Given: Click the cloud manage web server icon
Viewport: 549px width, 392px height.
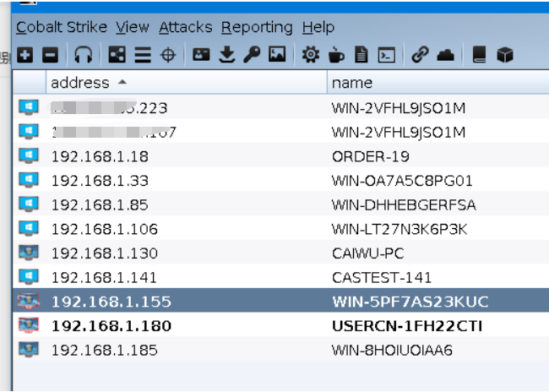Looking at the screenshot, I should (x=446, y=55).
